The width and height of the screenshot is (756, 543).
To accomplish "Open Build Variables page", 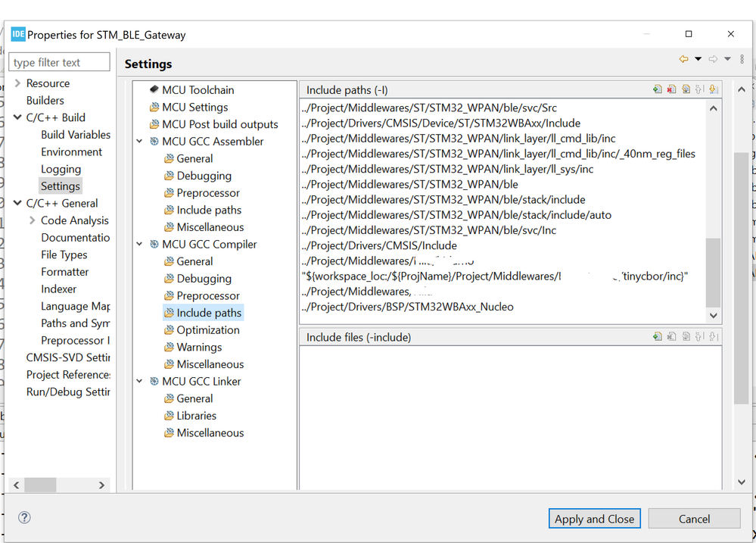I will point(76,135).
